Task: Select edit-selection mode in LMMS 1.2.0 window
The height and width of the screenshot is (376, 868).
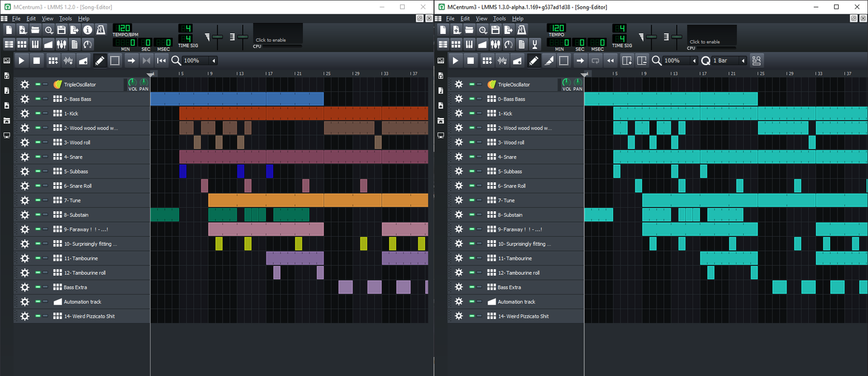Action: (x=115, y=60)
